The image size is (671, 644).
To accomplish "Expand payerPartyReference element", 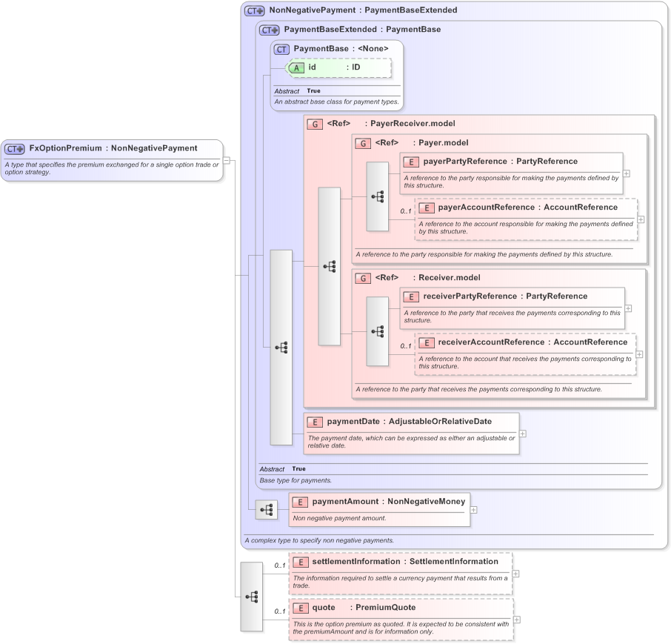I will point(627,173).
